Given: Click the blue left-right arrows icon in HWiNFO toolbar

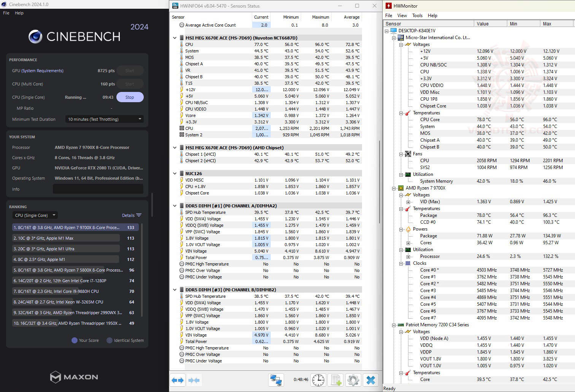Looking at the screenshot, I should [178, 380].
